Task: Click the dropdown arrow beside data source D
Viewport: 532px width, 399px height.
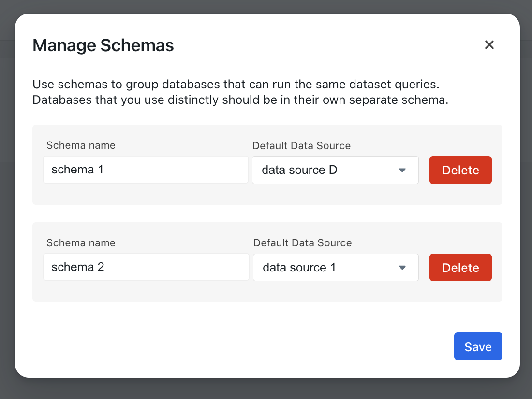Action: 402,170
